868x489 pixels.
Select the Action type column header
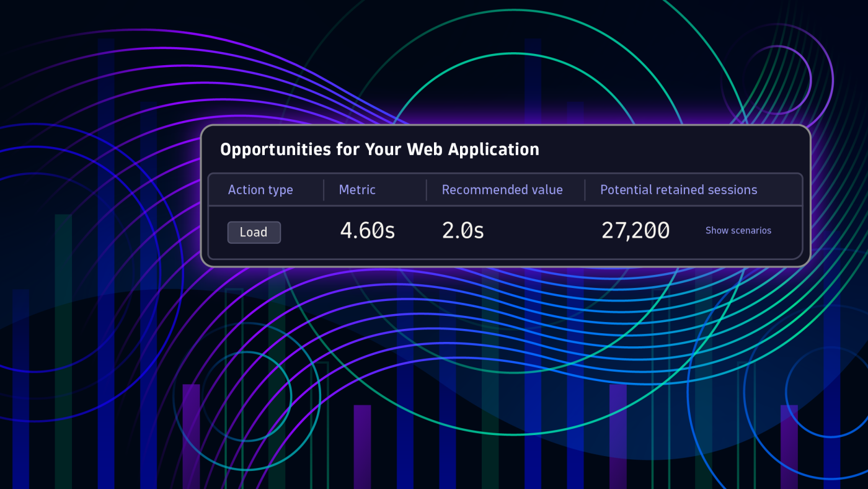(x=260, y=190)
